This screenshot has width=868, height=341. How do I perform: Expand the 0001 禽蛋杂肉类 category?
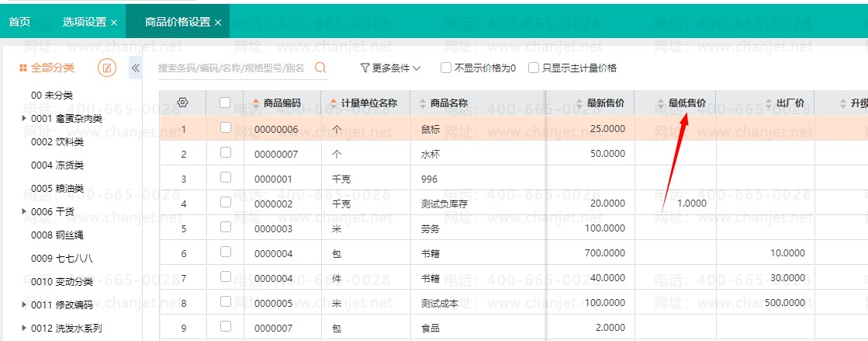pos(24,119)
